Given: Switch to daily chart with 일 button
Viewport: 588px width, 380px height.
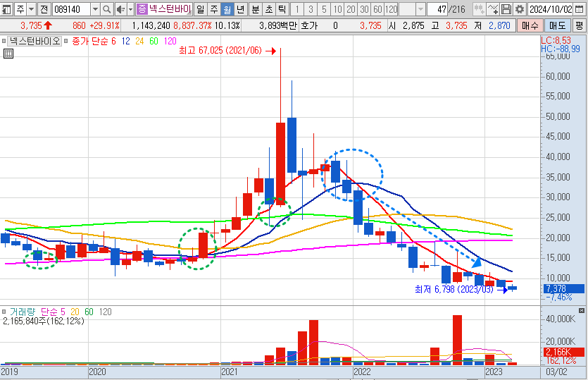Looking at the screenshot, I should [200, 9].
